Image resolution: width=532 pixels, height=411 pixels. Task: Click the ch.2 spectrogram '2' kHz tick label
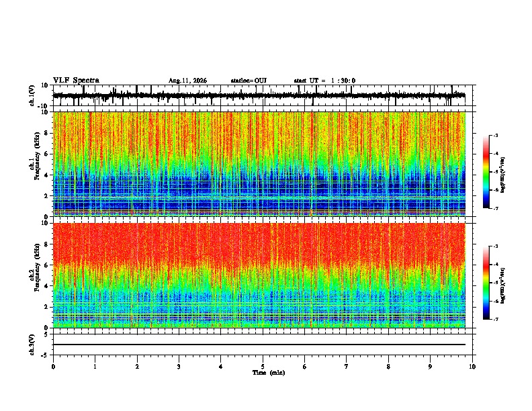point(46,307)
